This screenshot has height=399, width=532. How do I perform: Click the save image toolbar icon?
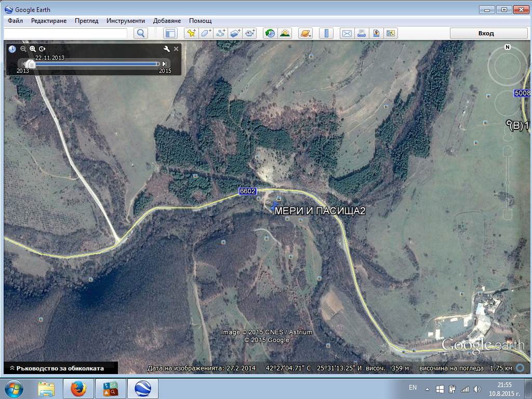click(376, 33)
